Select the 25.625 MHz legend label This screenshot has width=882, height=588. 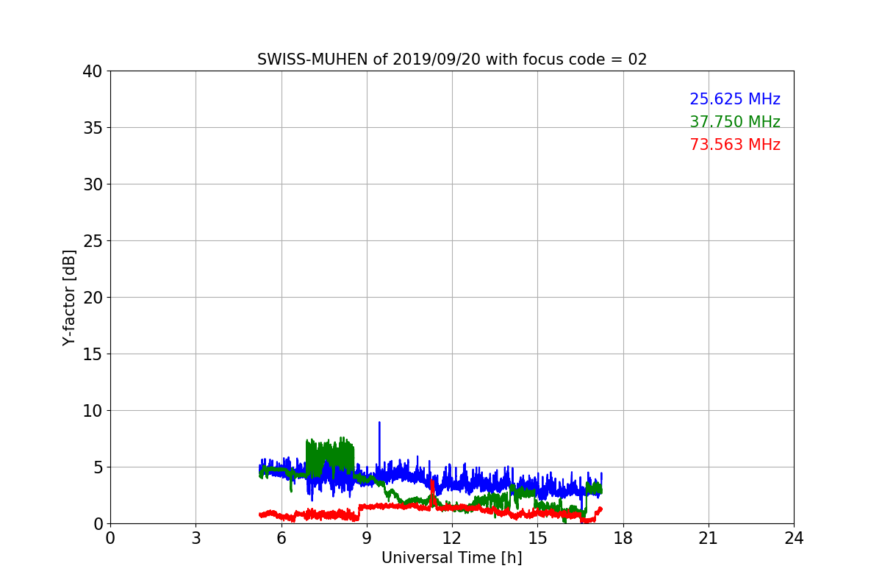click(734, 99)
